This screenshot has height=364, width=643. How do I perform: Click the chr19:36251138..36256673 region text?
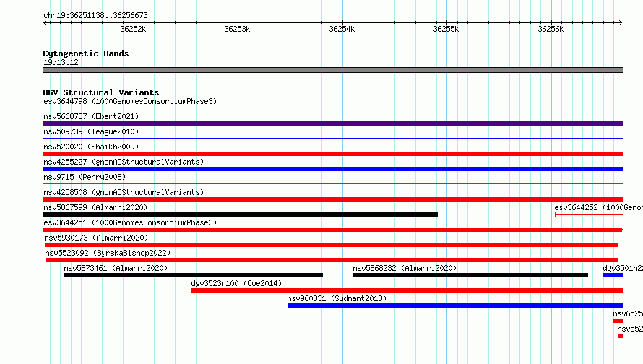(95, 15)
